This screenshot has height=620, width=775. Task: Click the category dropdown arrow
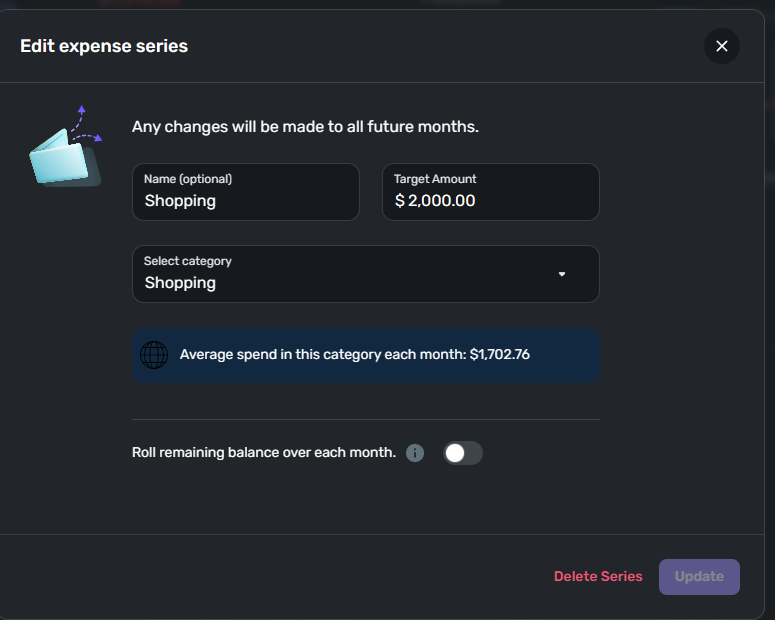pyautogui.click(x=562, y=274)
